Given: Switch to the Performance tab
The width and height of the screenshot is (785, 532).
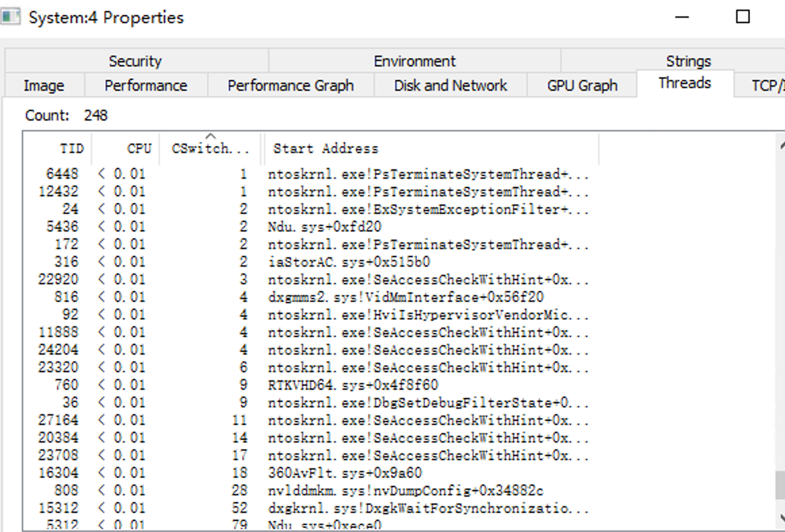Looking at the screenshot, I should [x=145, y=85].
